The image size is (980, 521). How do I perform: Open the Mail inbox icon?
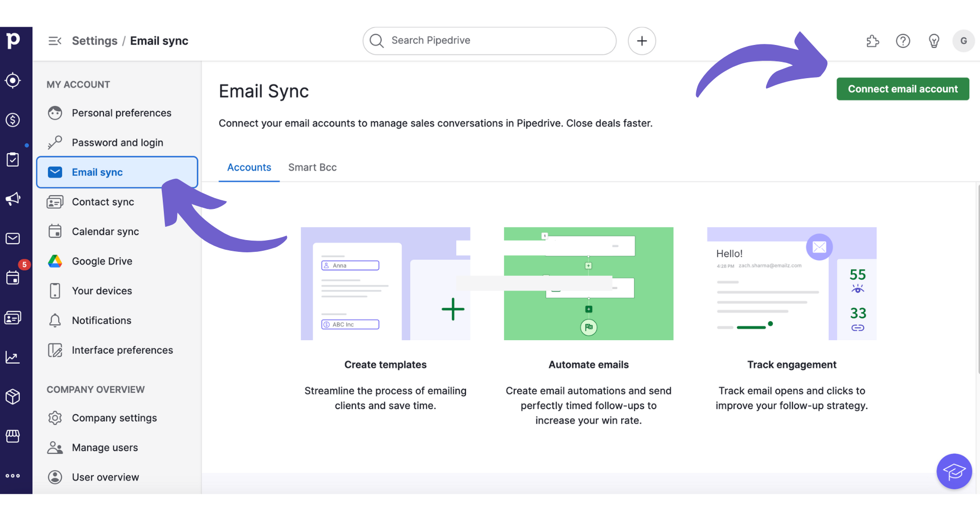(12, 238)
